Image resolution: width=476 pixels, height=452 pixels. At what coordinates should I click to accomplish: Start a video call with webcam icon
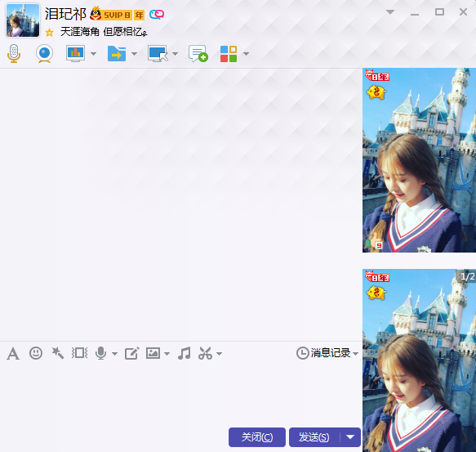(45, 53)
